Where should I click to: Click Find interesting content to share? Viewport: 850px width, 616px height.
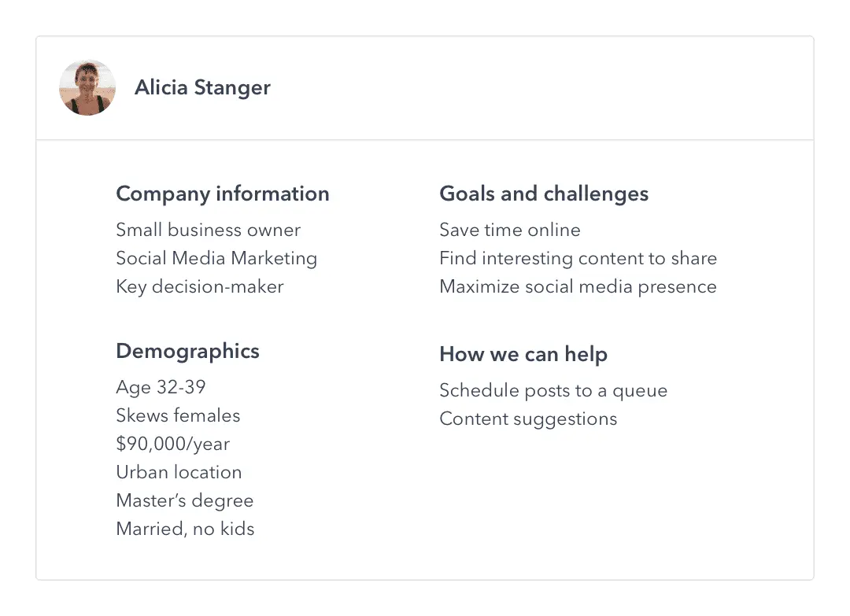click(x=578, y=258)
